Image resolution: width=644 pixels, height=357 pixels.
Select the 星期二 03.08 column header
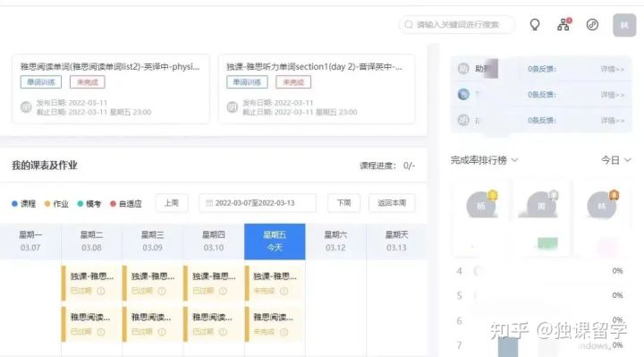pyautogui.click(x=91, y=242)
